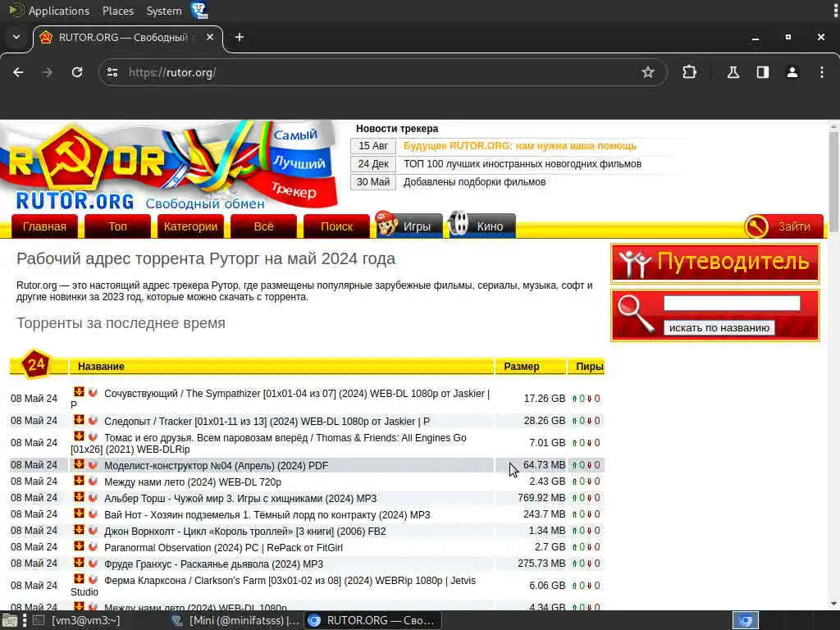Open Paranormal Observation RePack title link
The width and height of the screenshot is (840, 630).
[x=223, y=547]
